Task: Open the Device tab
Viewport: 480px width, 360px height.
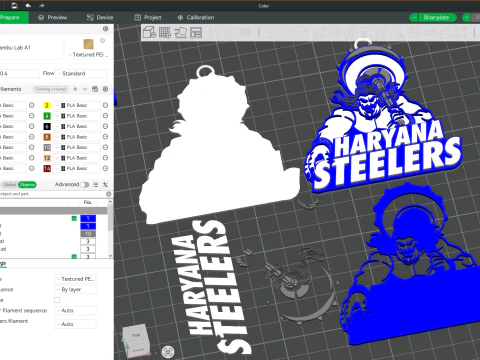Action: tap(100, 18)
